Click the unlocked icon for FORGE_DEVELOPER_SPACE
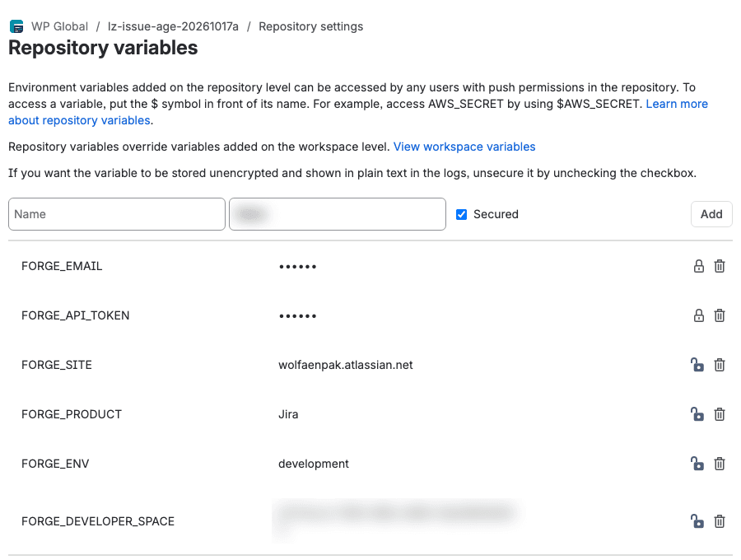 pos(697,521)
